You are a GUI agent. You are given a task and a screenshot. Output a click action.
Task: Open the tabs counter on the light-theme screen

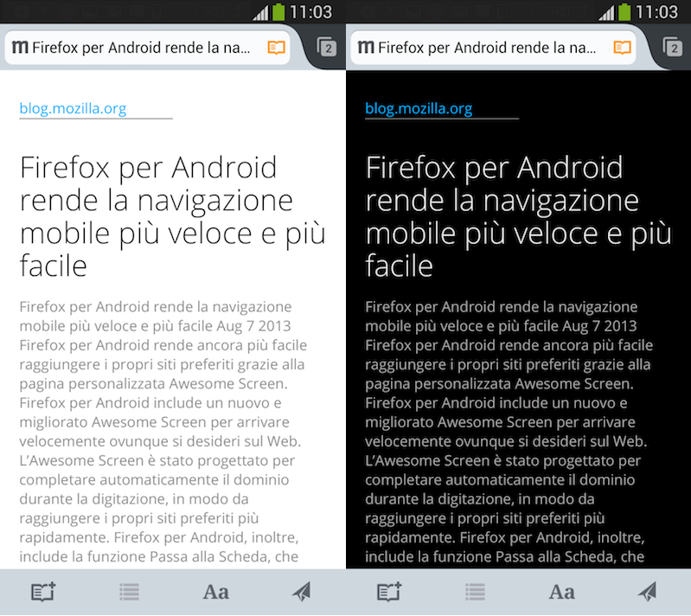point(327,48)
